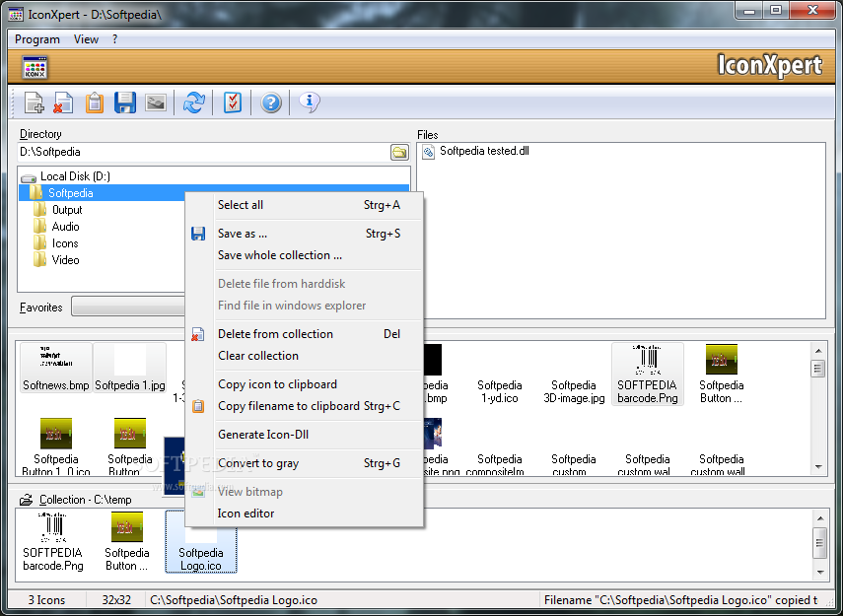Viewport: 843px width, 616px height.
Task: Click the info speech bubble icon
Action: [310, 102]
